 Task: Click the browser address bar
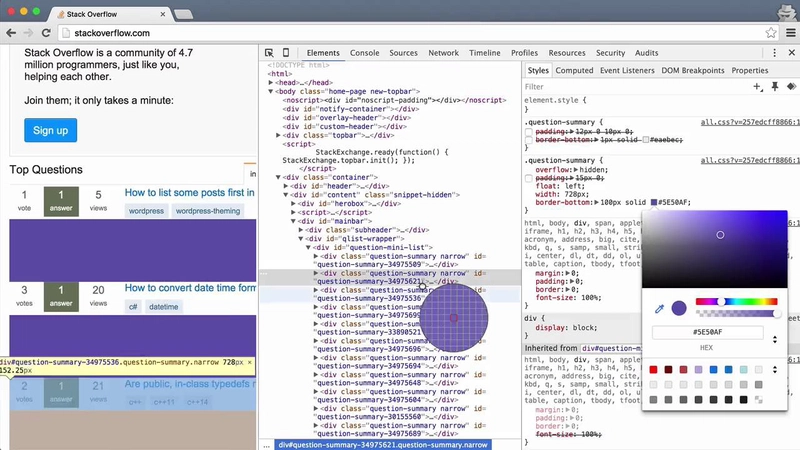[x=412, y=33]
